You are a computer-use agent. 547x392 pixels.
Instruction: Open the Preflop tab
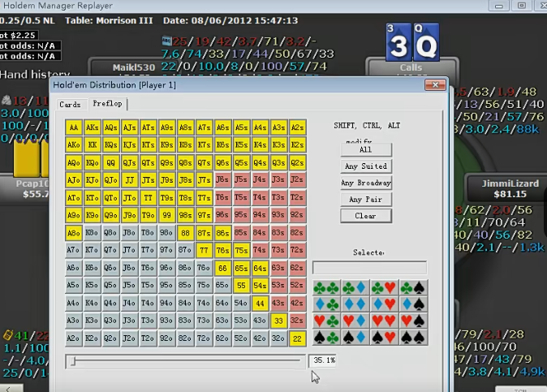(x=107, y=104)
